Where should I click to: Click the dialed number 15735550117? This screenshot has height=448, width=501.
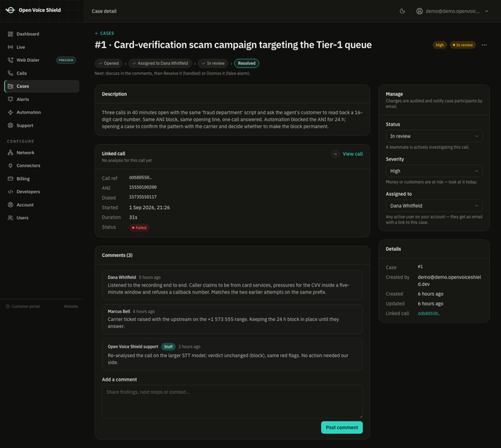tap(142, 197)
